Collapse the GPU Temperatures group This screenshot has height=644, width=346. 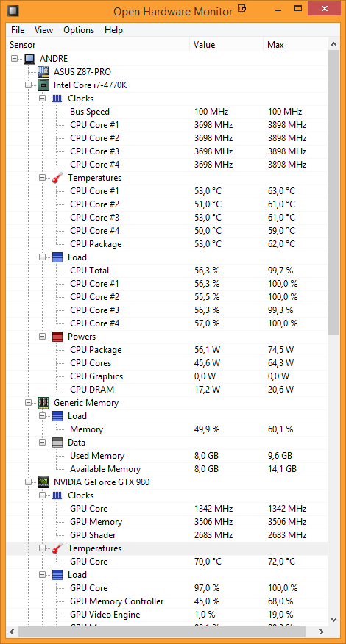point(43,548)
